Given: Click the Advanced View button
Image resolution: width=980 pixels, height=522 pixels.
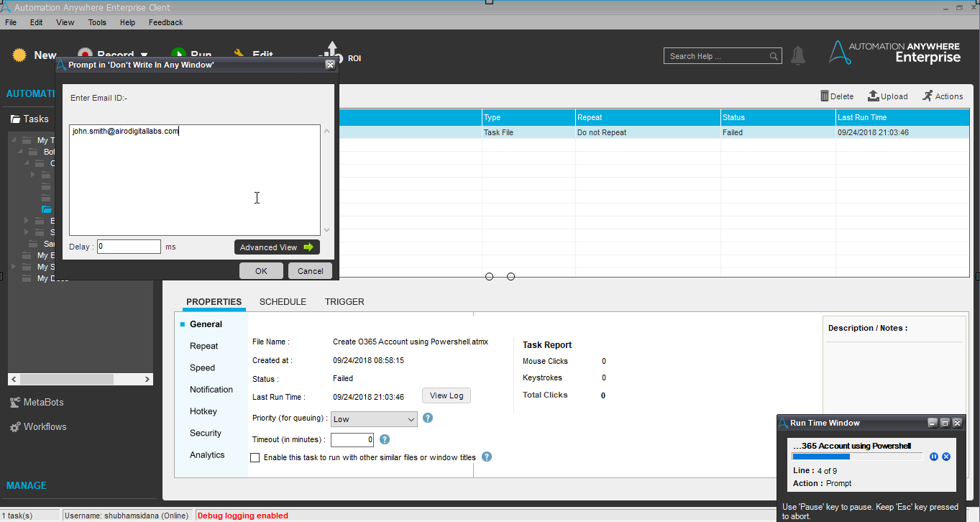Looking at the screenshot, I should pyautogui.click(x=277, y=247).
